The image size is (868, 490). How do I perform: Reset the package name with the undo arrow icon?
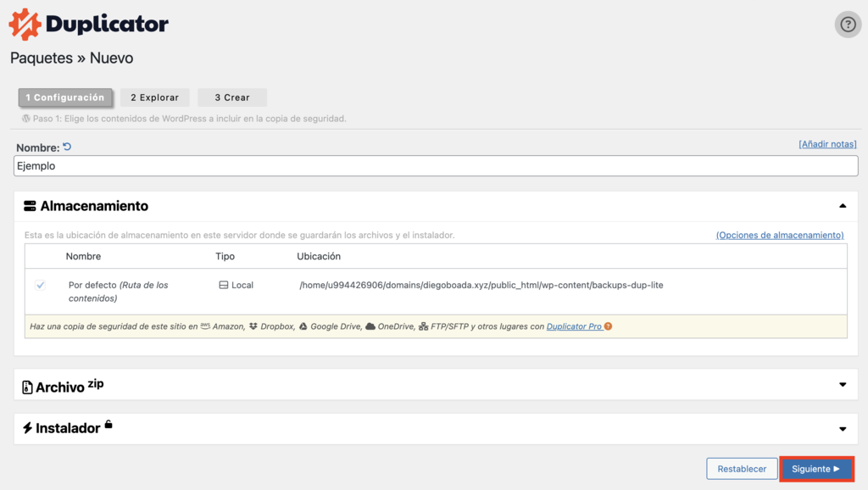(x=68, y=146)
